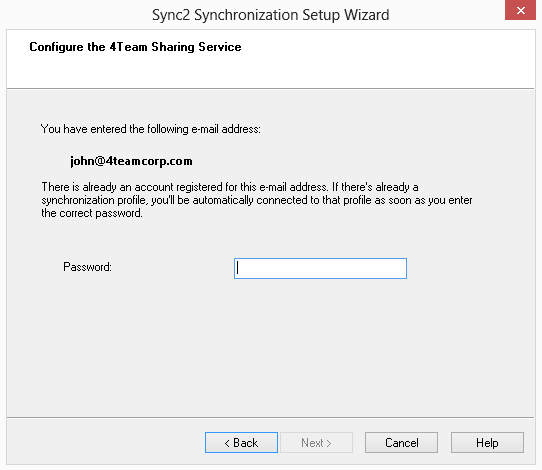
Task: Click the right end of the password textbox
Action: coord(401,268)
